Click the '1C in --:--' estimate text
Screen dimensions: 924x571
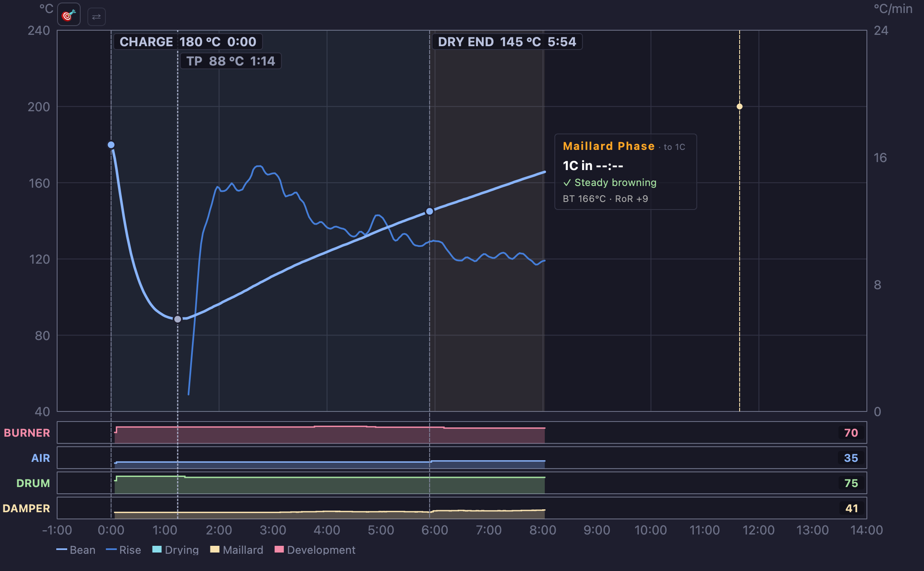(x=593, y=166)
